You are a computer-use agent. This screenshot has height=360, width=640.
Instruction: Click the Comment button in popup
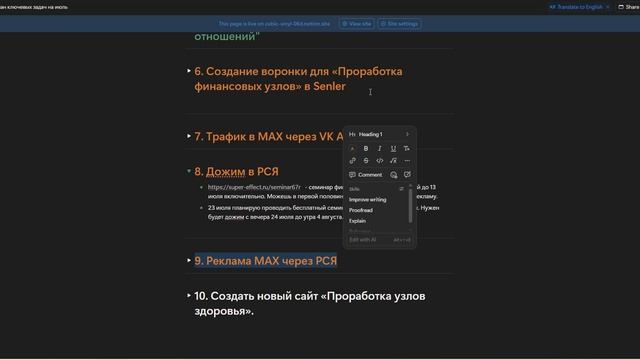(x=366, y=175)
